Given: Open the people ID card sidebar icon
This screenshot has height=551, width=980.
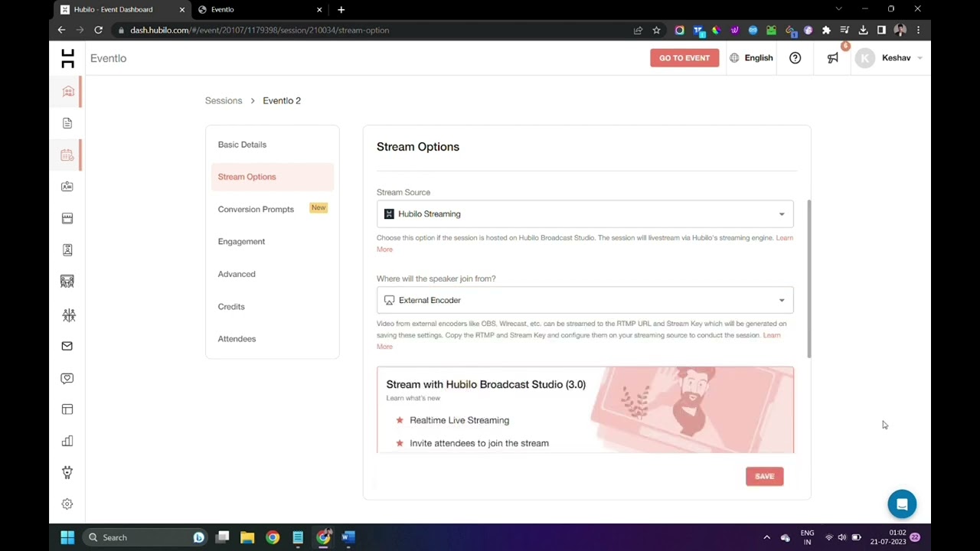Looking at the screenshot, I should point(67,187).
